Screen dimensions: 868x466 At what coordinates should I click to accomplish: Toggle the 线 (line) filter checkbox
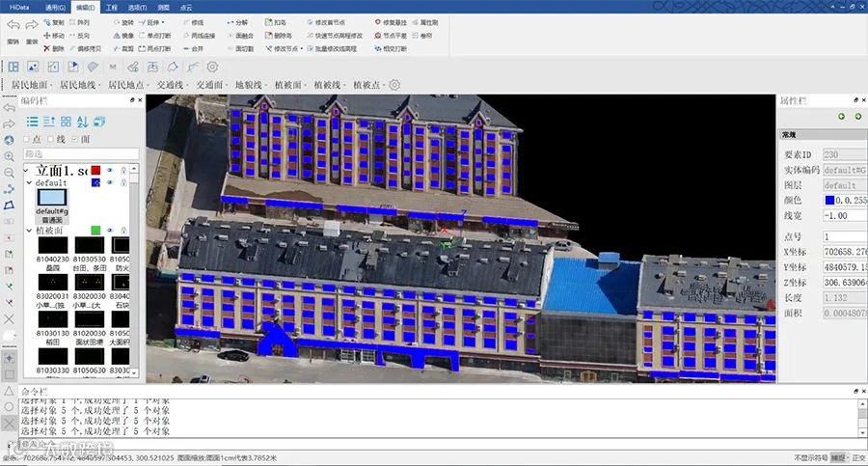(50, 139)
